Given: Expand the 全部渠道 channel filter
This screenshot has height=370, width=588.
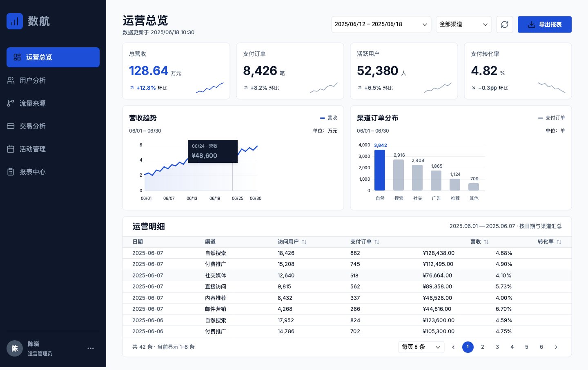Looking at the screenshot, I should click(x=464, y=24).
